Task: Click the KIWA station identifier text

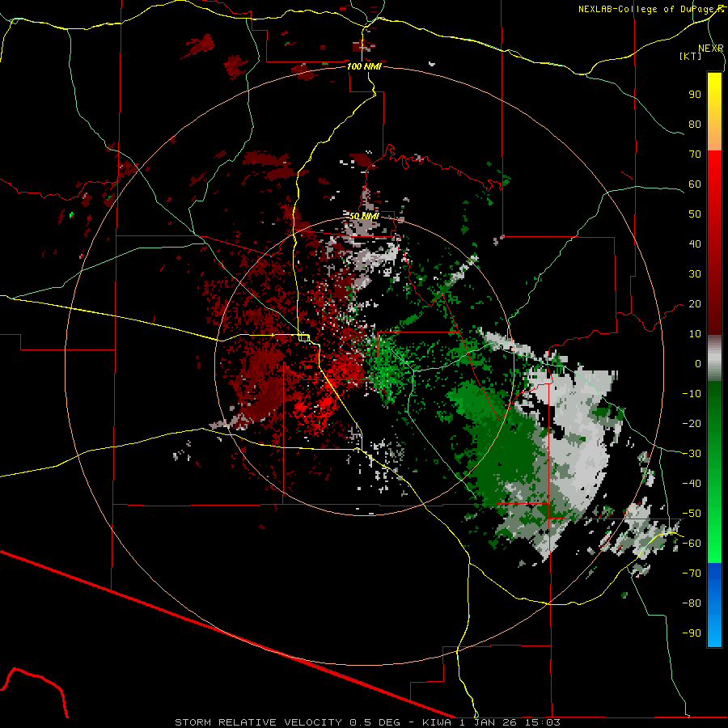Action: [438, 722]
